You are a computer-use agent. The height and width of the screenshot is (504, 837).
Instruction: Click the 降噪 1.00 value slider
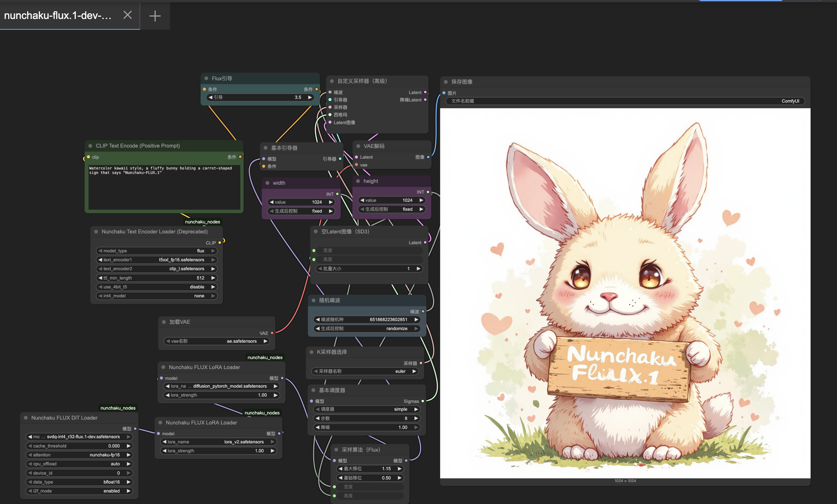point(367,427)
